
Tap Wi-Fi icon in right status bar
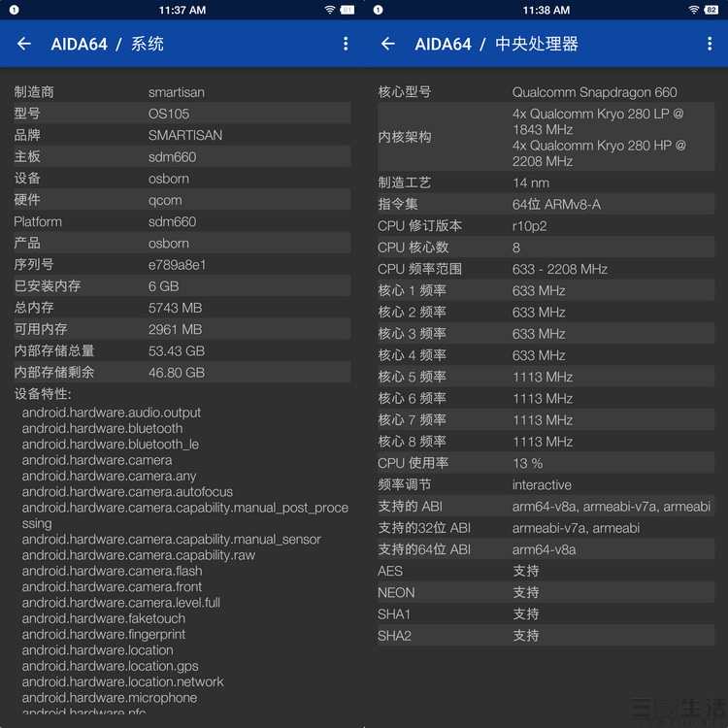(x=694, y=10)
